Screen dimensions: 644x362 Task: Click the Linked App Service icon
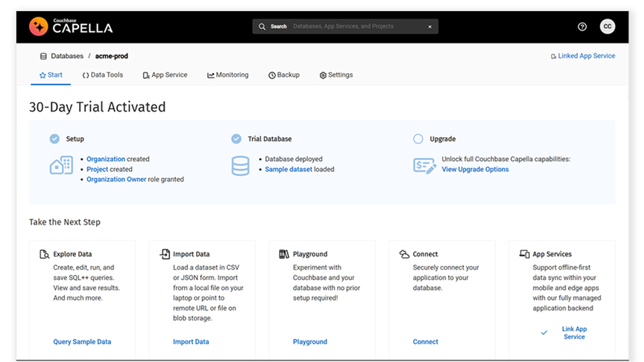[553, 56]
